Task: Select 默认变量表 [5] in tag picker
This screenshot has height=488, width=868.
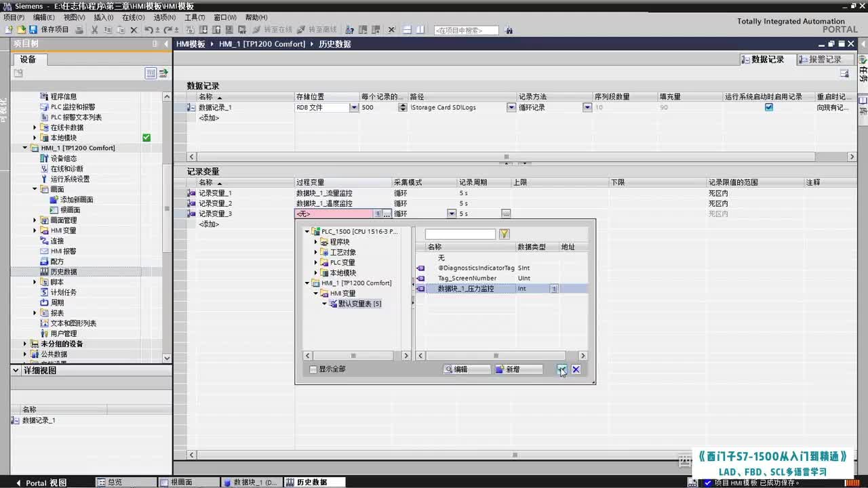Action: pos(359,304)
